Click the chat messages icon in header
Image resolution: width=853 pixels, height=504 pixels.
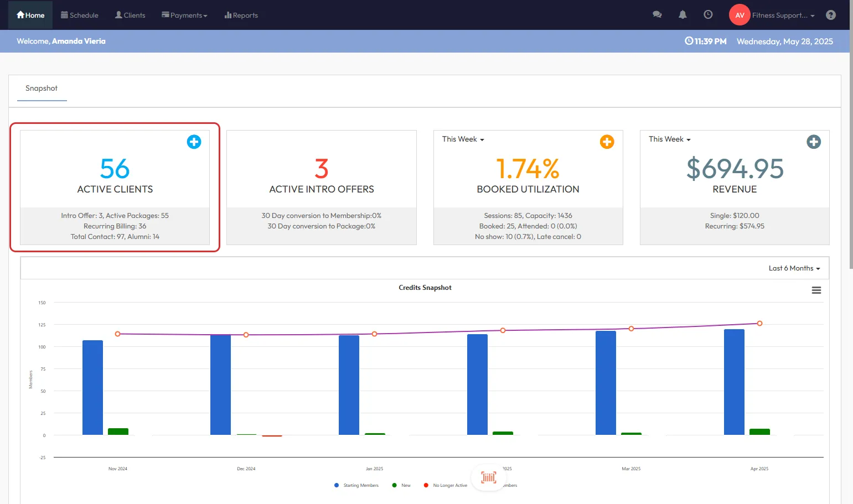click(657, 15)
